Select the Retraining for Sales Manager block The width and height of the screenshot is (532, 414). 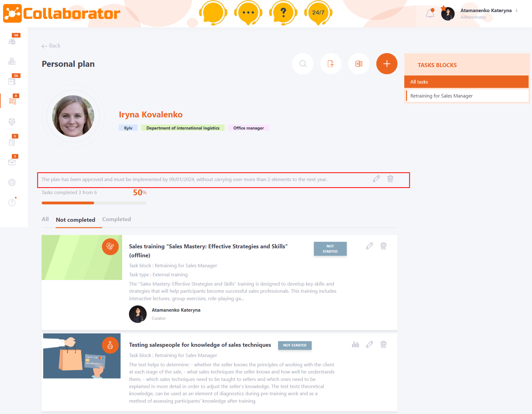click(441, 96)
